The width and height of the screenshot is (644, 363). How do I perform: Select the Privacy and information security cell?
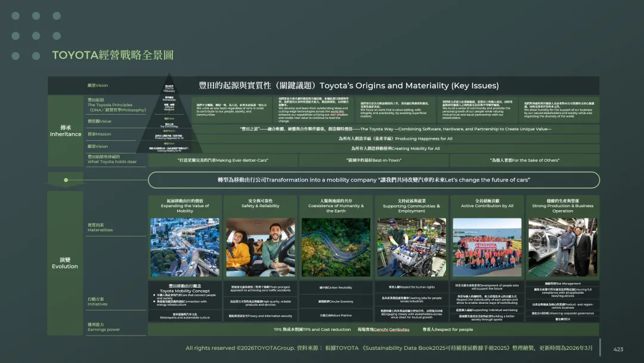261,316
